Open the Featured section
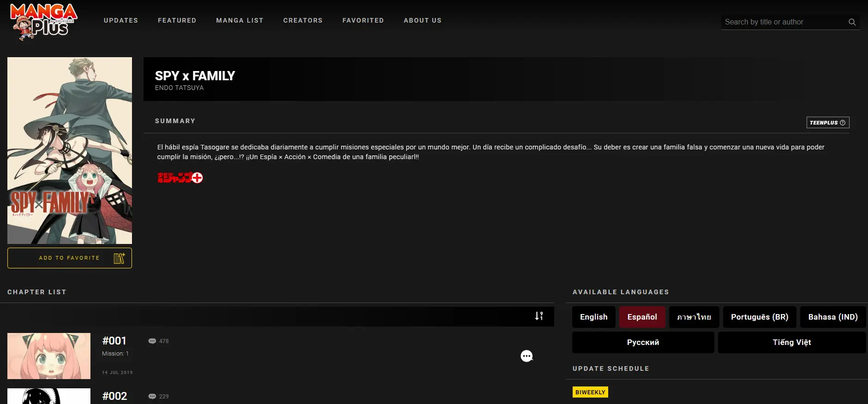 pos(177,20)
